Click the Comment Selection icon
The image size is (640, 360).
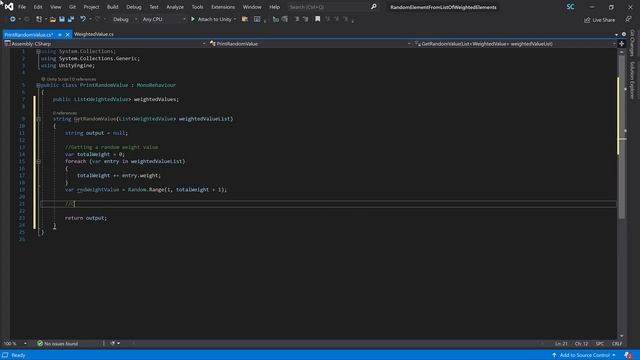click(276, 19)
